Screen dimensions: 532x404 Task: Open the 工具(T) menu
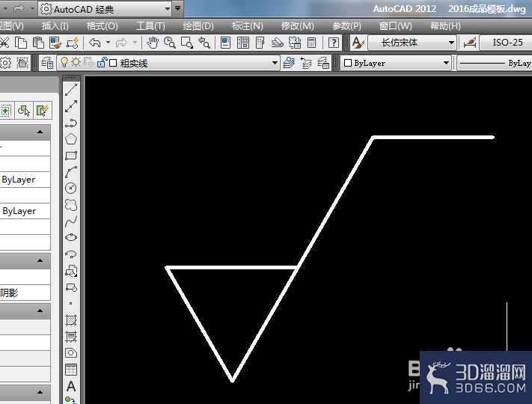[150, 26]
